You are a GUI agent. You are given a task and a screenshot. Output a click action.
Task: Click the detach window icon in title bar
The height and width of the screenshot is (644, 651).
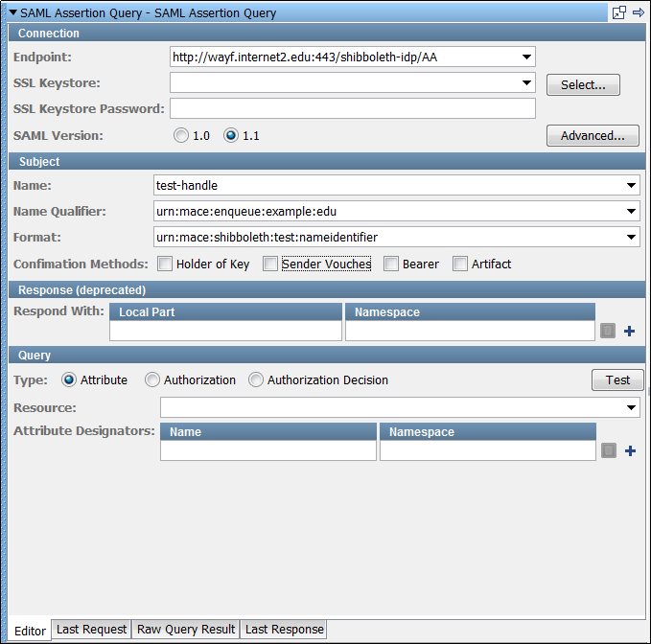618,12
